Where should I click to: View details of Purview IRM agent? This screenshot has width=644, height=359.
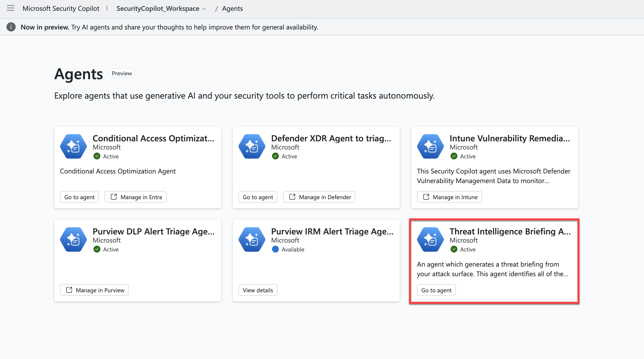click(258, 290)
